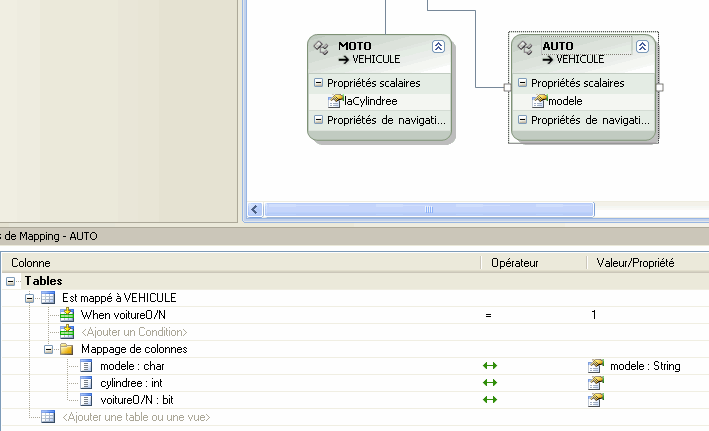This screenshot has height=431, width=709.
Task: Click the table icon of Est mappé à VEHICULE
Action: click(x=48, y=298)
